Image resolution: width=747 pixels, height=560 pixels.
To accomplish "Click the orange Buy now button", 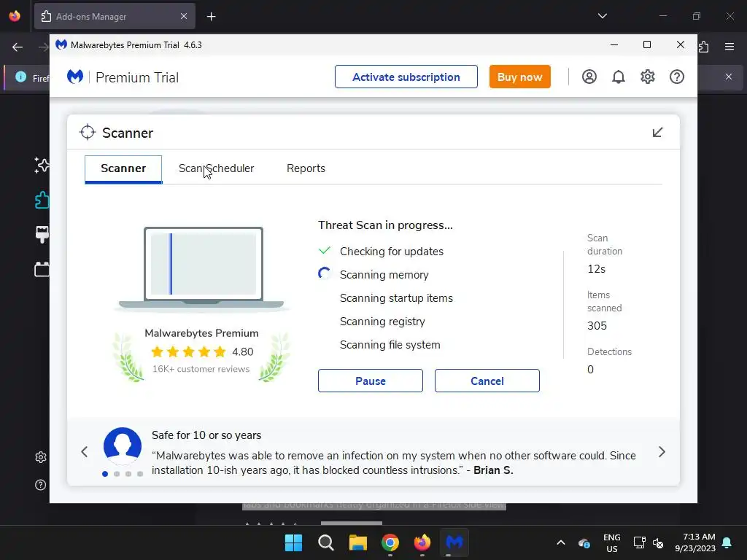I will pyautogui.click(x=519, y=77).
